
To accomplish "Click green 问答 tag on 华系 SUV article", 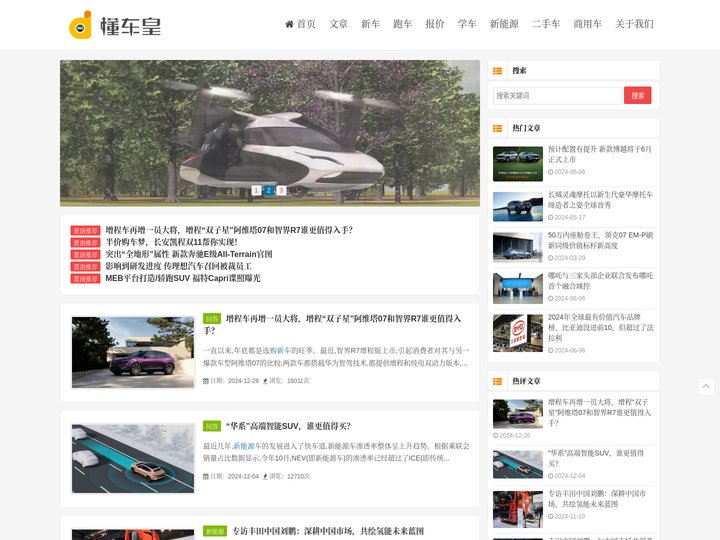I will click(212, 426).
